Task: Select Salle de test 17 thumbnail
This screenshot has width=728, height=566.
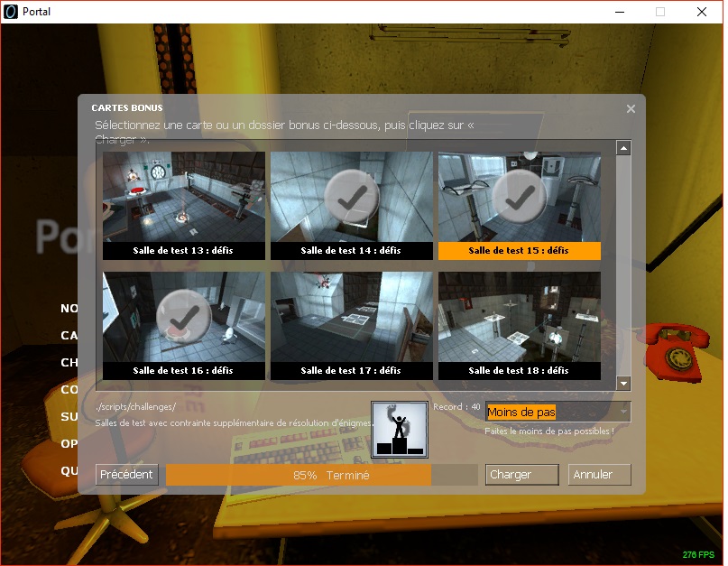Action: 351,318
